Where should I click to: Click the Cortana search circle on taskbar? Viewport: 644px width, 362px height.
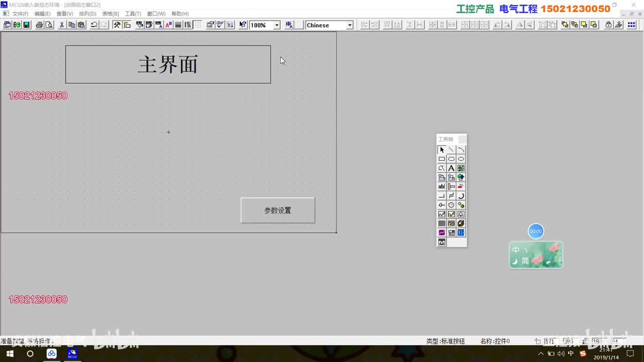pyautogui.click(x=30, y=353)
